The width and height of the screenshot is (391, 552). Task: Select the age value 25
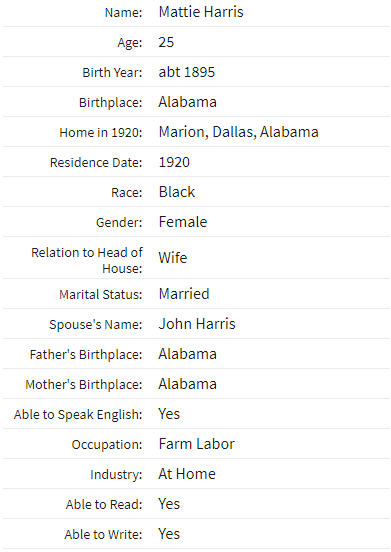tap(166, 42)
